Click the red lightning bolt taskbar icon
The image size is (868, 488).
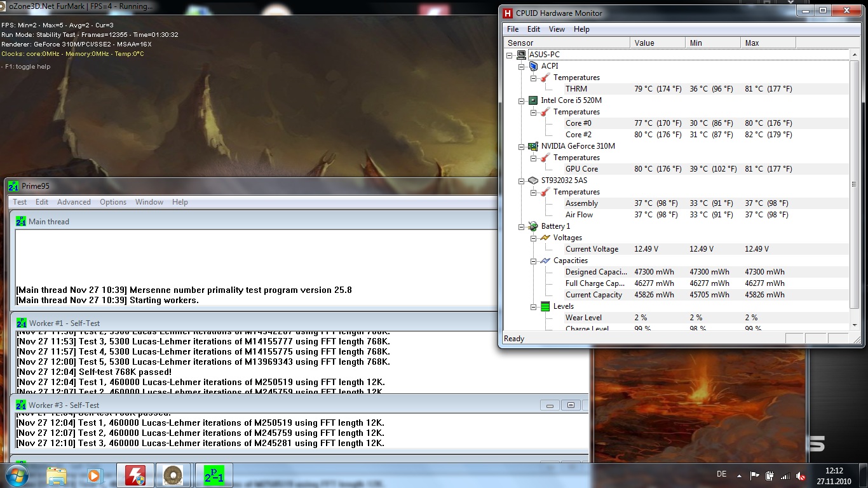pos(134,475)
